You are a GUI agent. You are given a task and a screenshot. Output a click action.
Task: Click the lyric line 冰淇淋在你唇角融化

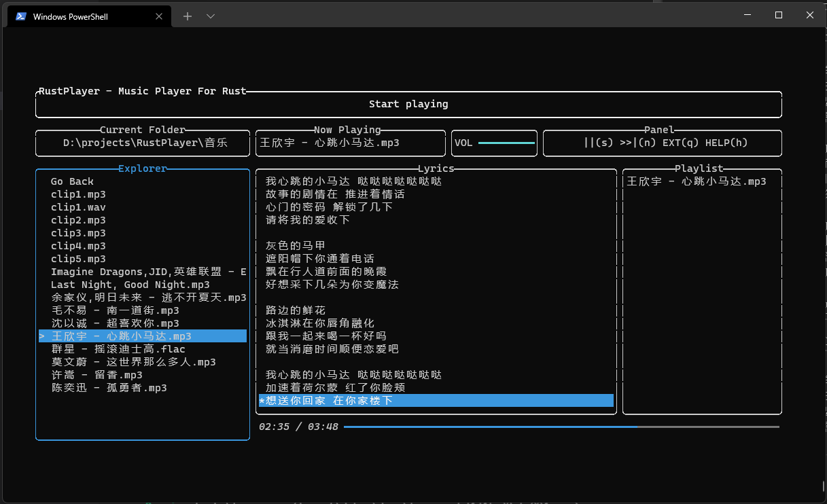(x=320, y=323)
